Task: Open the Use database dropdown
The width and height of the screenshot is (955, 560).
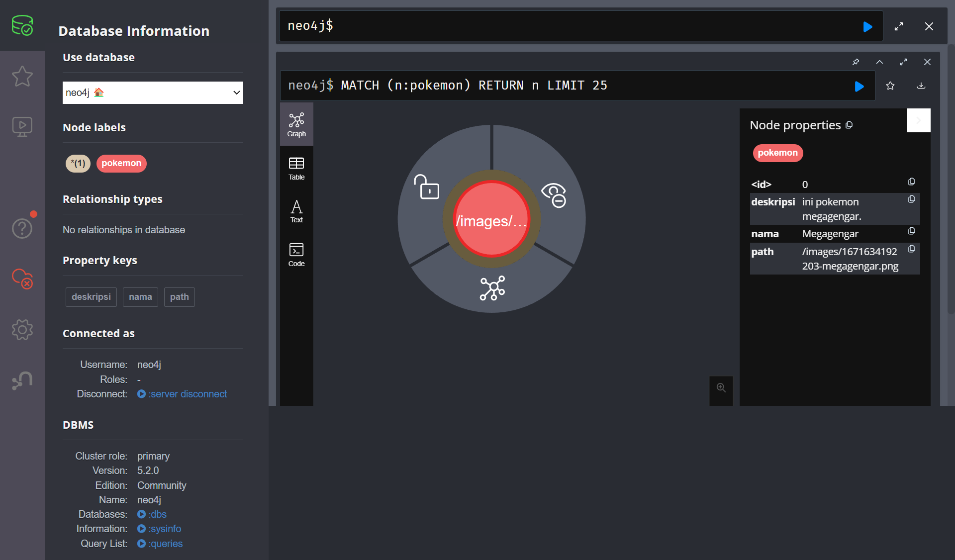Action: (153, 93)
